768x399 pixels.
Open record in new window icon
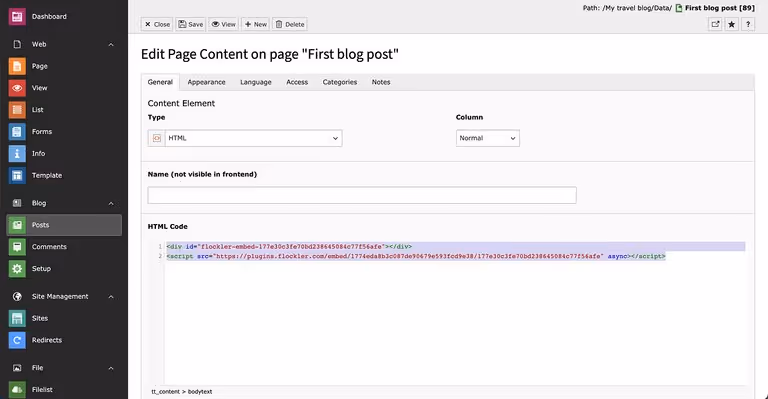716,24
